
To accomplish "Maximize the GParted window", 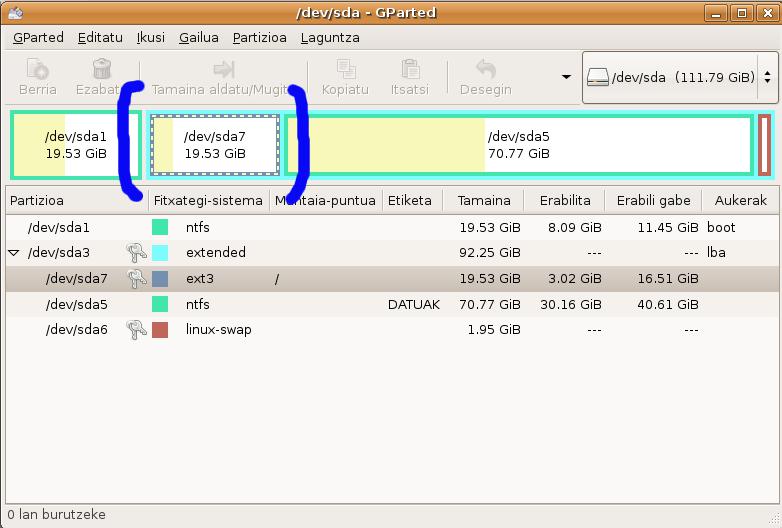I will (x=742, y=13).
